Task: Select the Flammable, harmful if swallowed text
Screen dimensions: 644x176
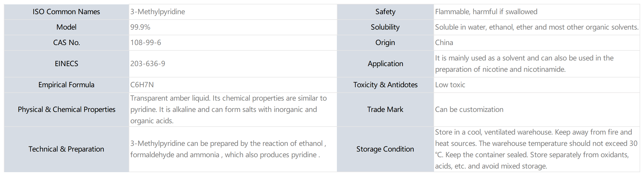Action: (486, 12)
